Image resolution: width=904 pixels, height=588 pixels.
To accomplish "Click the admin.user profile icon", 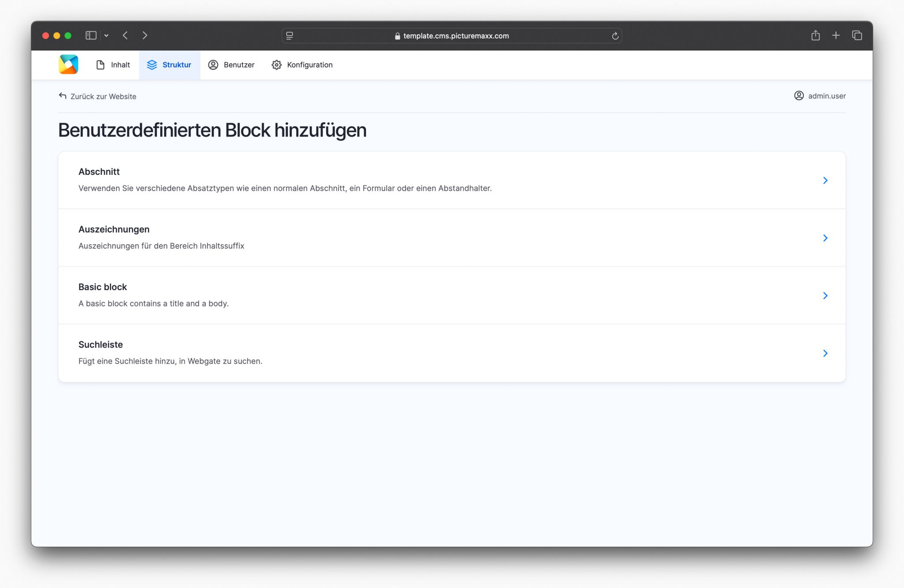I will (x=799, y=96).
